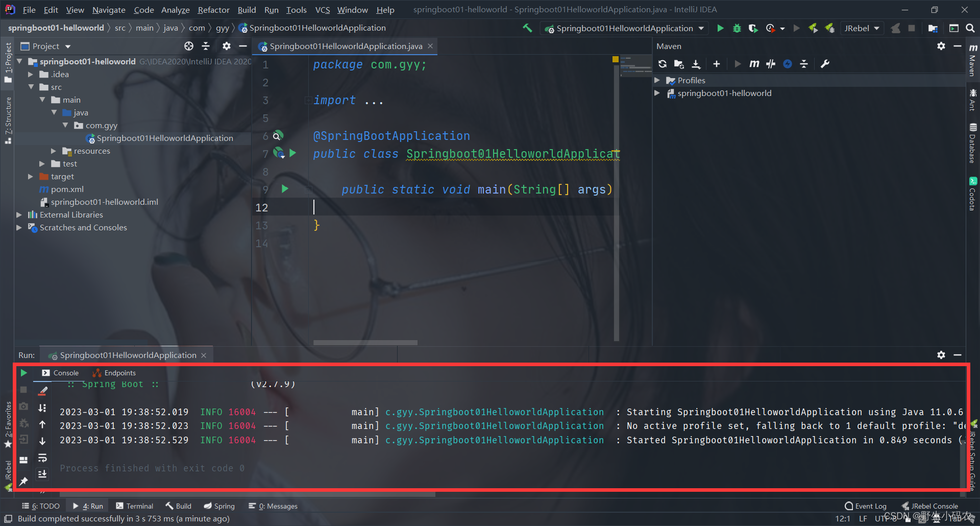Click Debug with JRebel rocket icon
Image resolution: width=980 pixels, height=526 pixels.
pos(830,28)
